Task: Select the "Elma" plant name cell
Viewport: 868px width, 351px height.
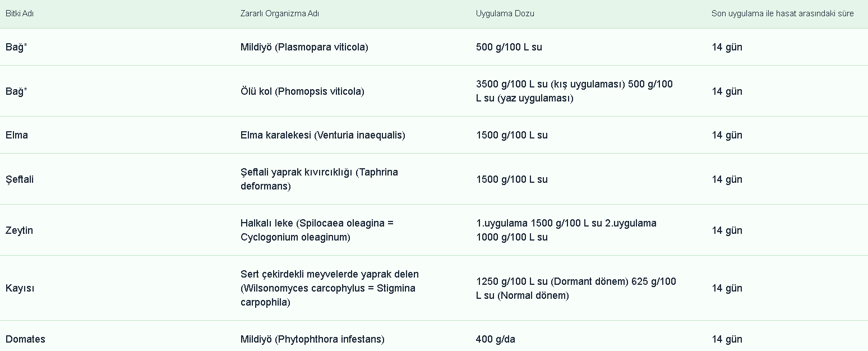Action: coord(17,135)
